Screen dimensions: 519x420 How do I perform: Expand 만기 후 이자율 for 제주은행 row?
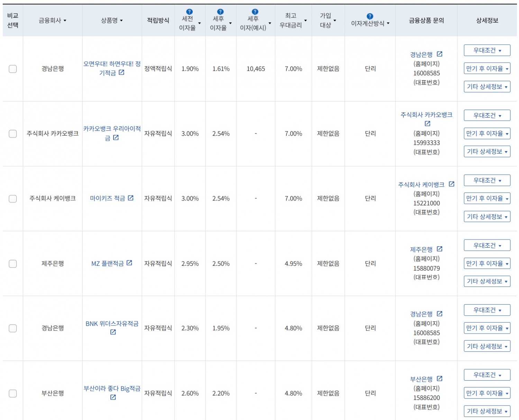click(487, 263)
